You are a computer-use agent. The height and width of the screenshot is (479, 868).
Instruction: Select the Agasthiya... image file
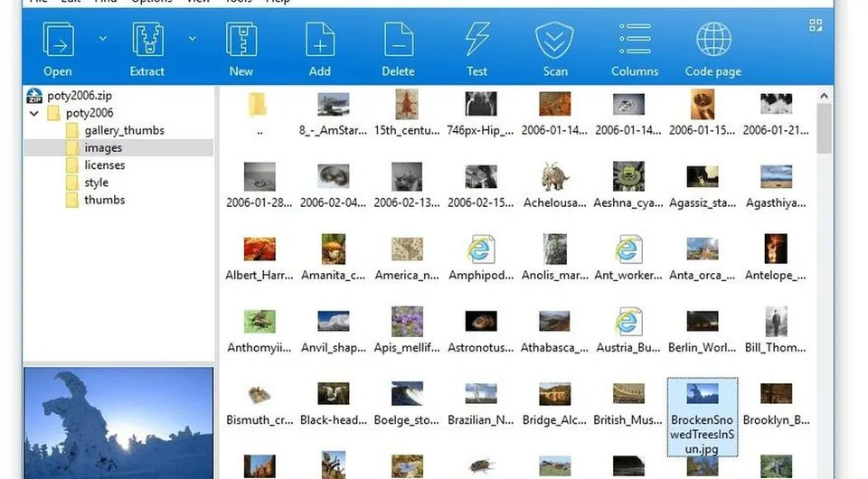pos(776,186)
